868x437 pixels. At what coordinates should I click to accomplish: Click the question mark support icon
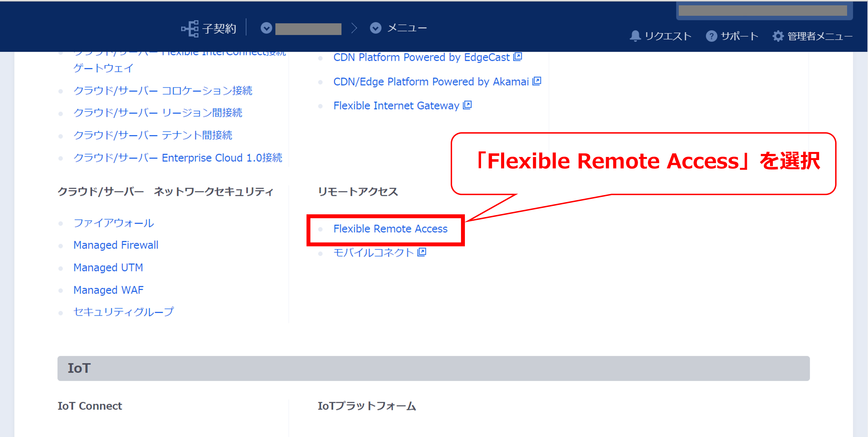[x=711, y=36]
